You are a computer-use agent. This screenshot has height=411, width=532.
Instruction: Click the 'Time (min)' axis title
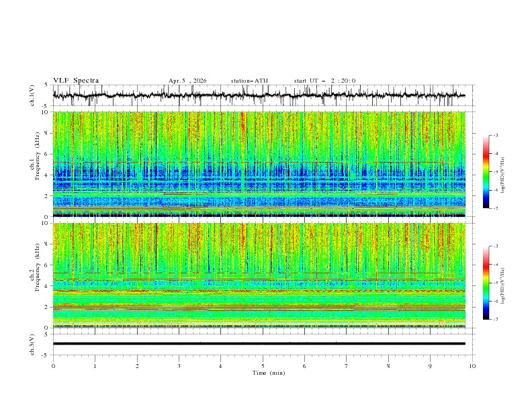(x=269, y=373)
